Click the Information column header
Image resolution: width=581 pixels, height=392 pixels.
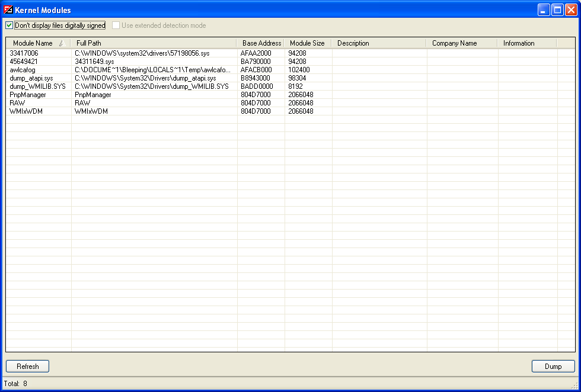point(527,43)
